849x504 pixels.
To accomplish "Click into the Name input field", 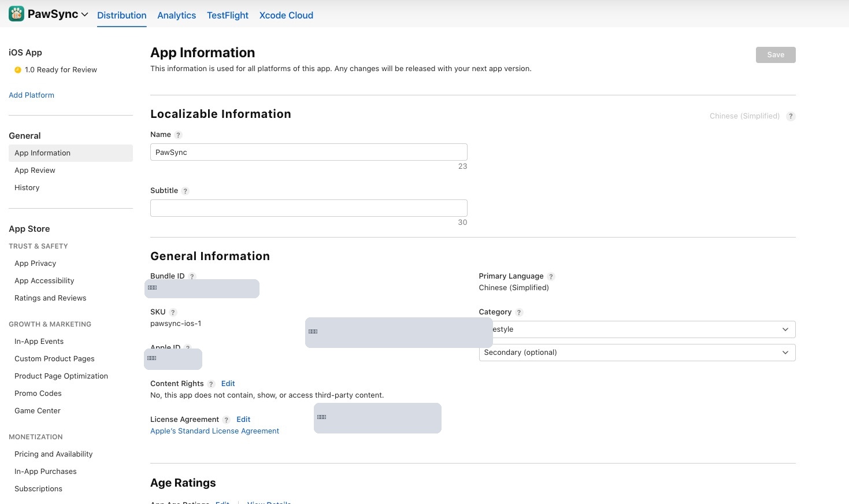I will [309, 152].
